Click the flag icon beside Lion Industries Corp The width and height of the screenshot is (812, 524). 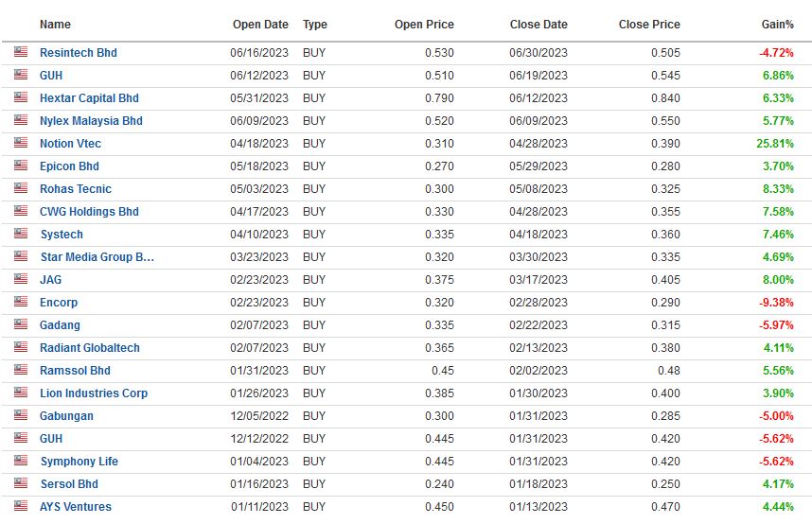[21, 393]
